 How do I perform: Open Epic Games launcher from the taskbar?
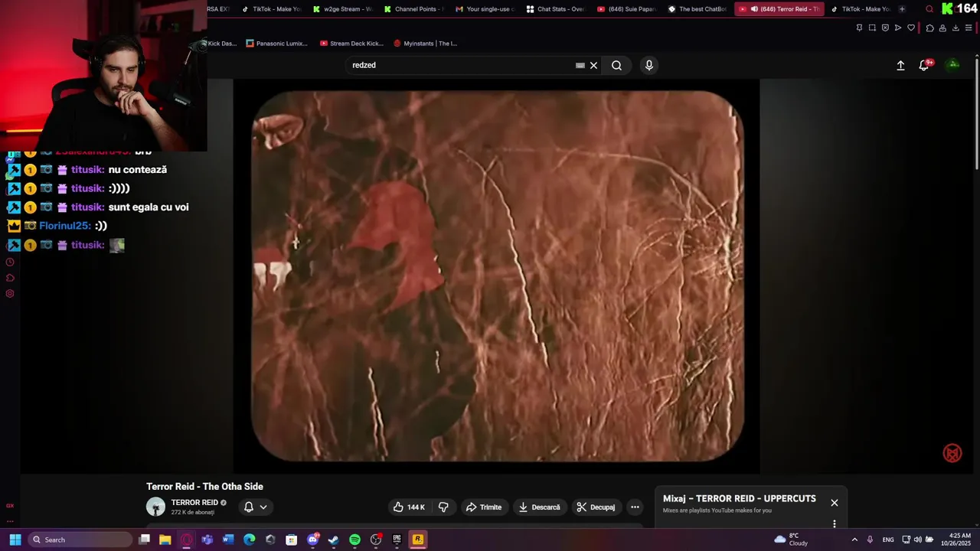[397, 540]
